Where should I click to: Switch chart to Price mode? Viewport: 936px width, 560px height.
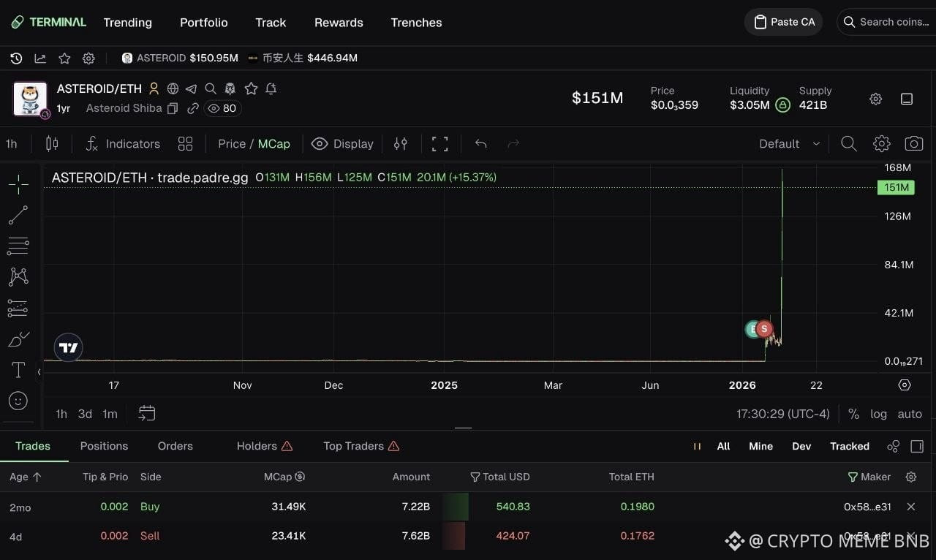[232, 144]
